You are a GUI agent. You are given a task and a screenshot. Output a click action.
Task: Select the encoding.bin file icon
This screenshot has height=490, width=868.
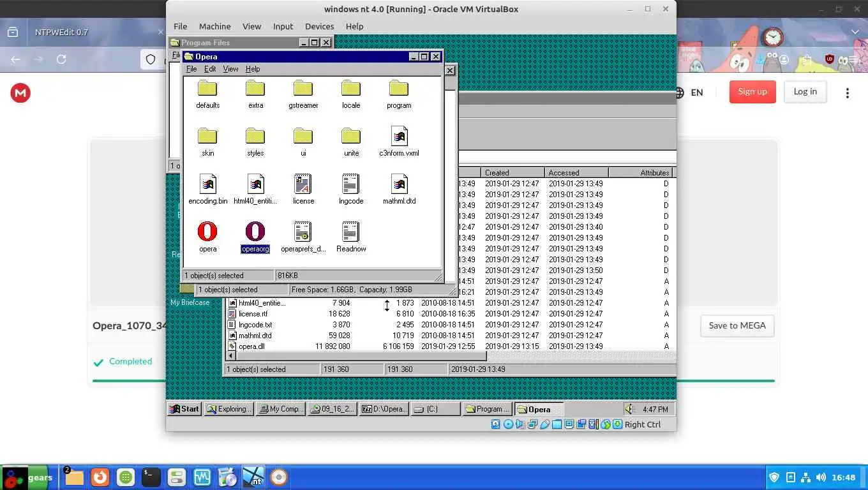click(207, 184)
